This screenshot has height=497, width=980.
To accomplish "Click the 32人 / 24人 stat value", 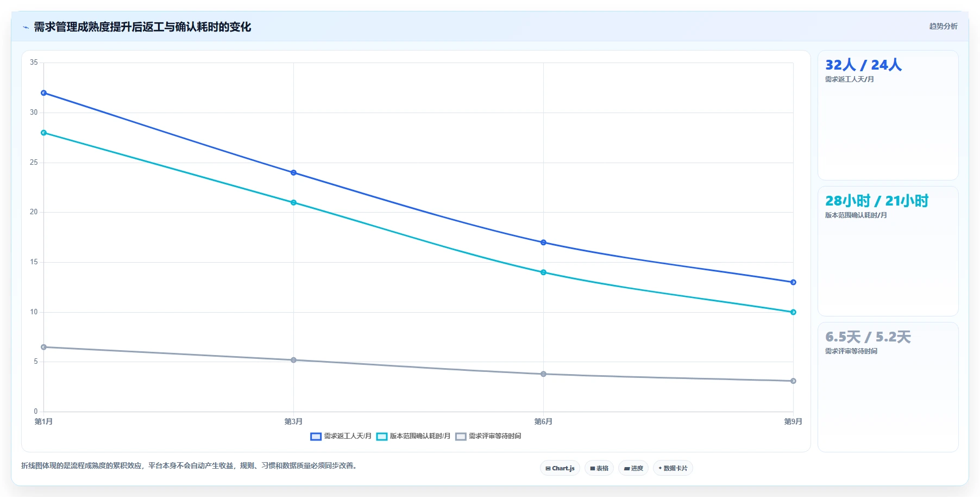I will click(x=863, y=65).
